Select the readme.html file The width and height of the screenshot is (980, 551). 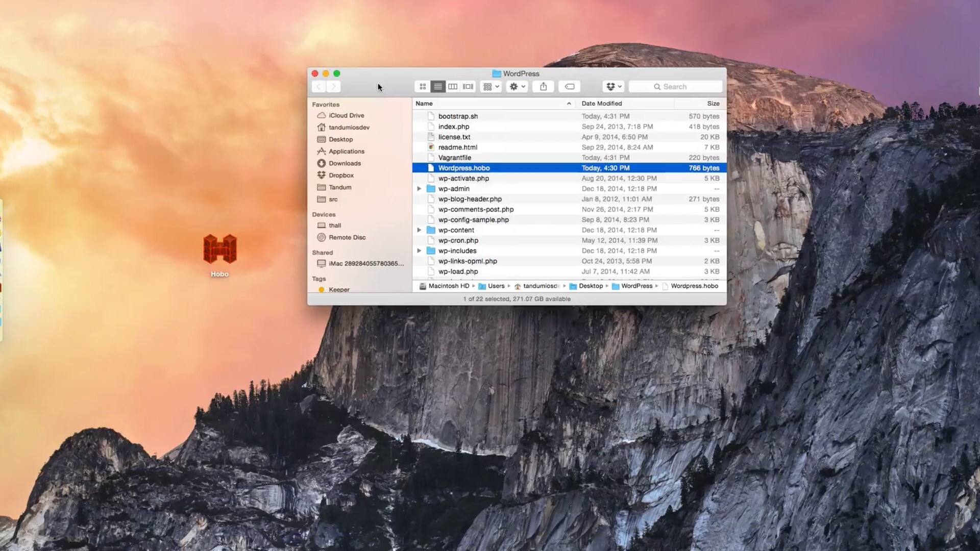pos(569,147)
